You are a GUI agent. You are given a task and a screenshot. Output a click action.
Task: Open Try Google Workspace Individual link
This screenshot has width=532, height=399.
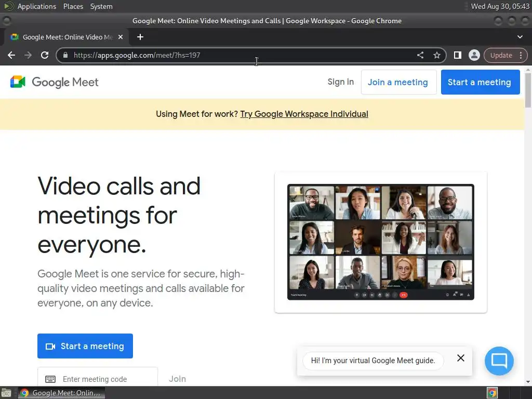(x=304, y=114)
